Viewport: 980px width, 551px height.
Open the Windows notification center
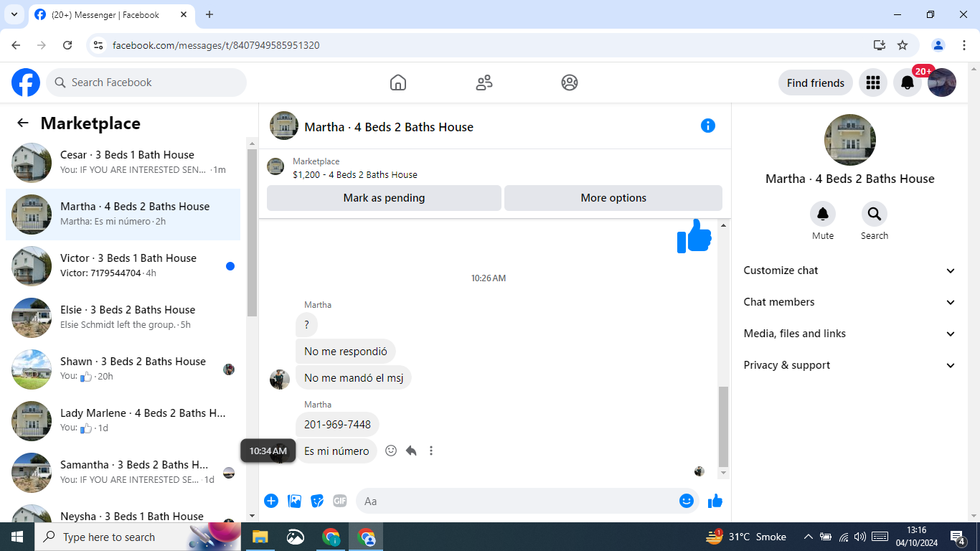click(x=958, y=537)
